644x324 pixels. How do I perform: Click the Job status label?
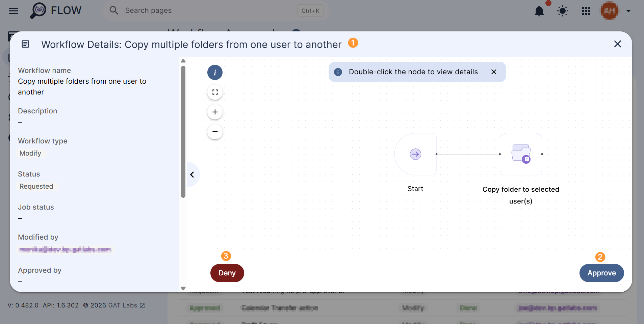pos(36,207)
